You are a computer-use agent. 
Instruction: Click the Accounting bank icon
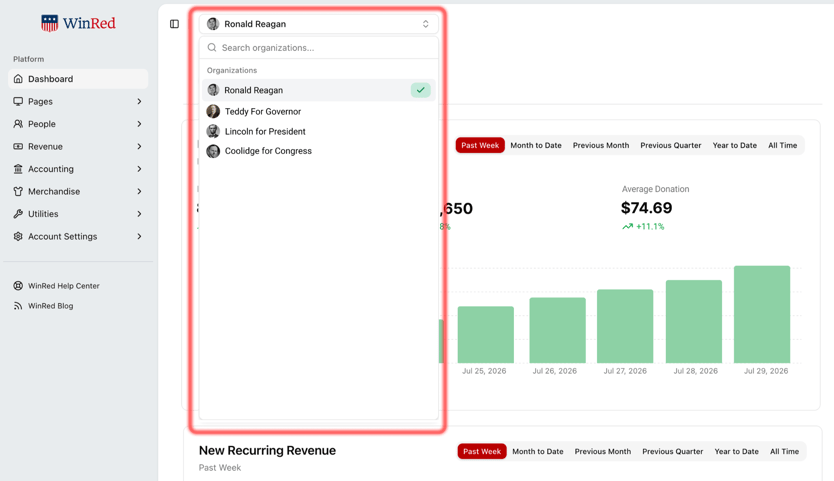[18, 169]
